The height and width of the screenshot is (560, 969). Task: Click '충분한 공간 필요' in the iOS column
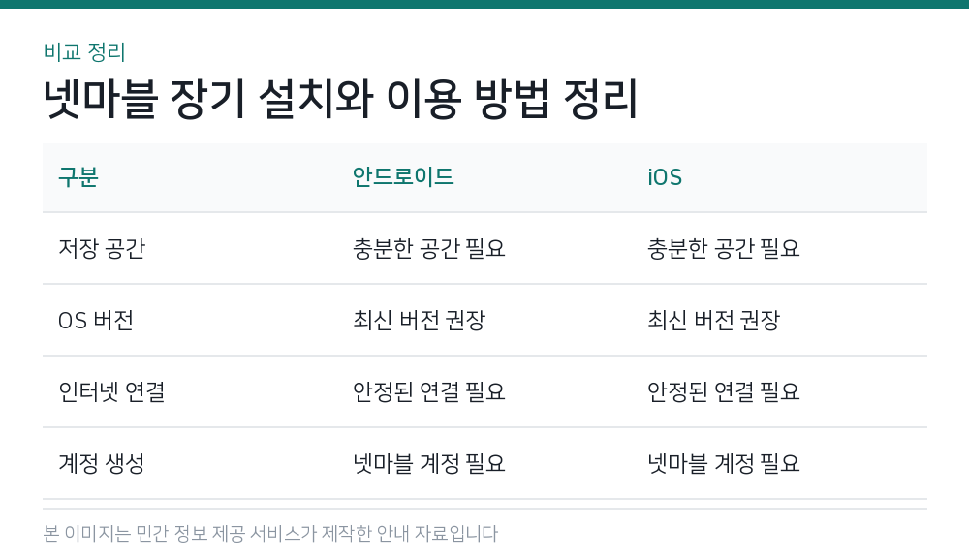(x=724, y=248)
